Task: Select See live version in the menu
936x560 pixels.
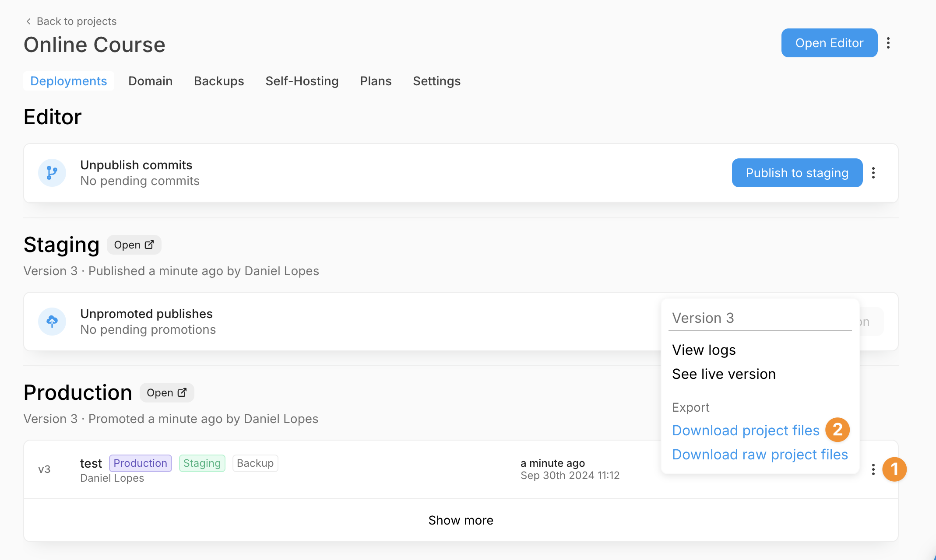Action: (x=724, y=374)
